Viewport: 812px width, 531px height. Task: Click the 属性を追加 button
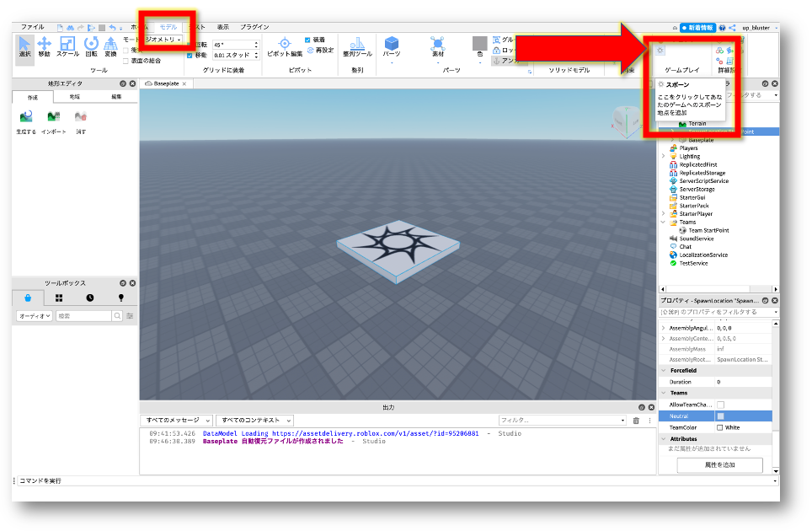tap(720, 464)
